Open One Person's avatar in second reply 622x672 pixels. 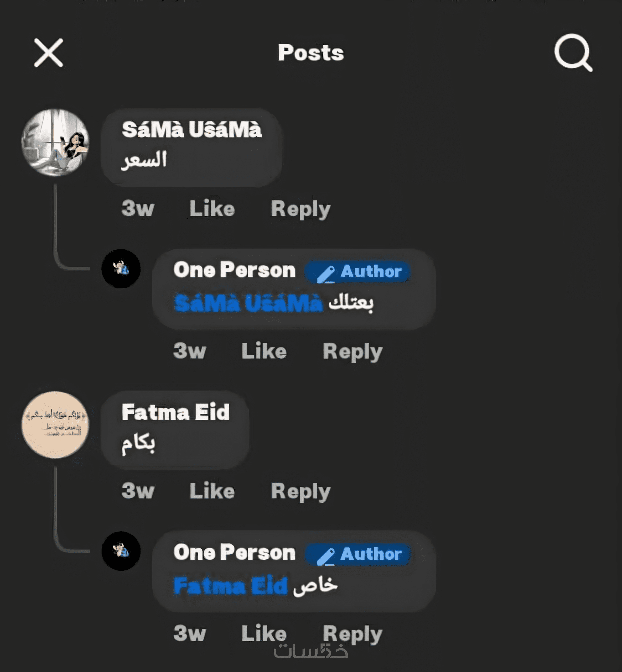(x=121, y=551)
